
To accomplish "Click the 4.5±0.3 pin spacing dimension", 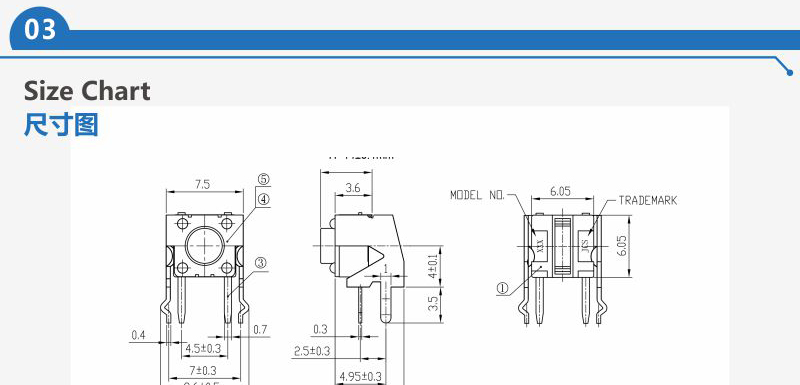I will 203,349.
